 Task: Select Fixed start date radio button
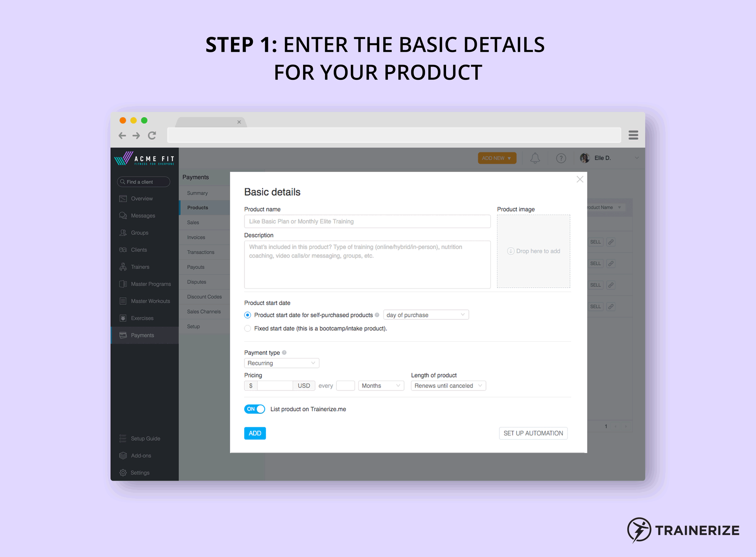247,328
